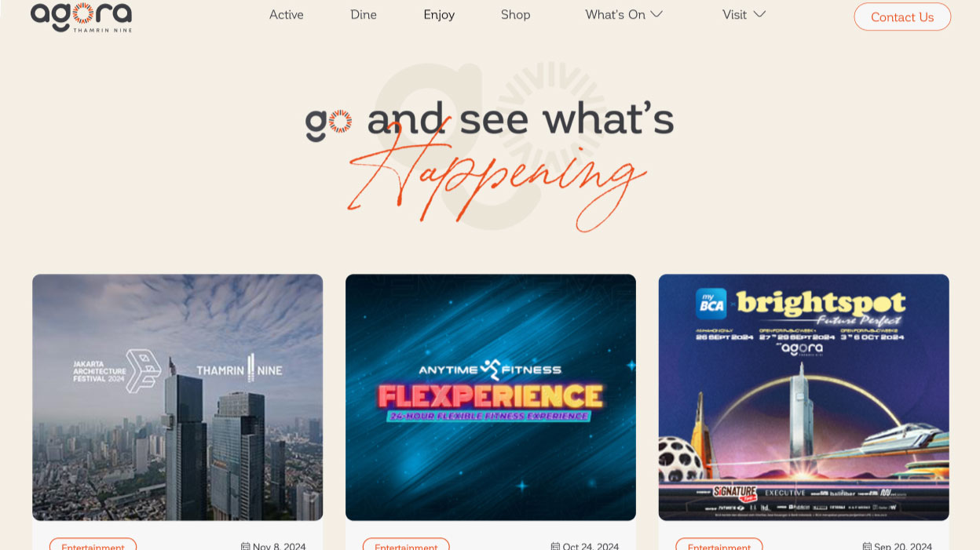Click the calendar icon beside Sep 20, 2024
This screenshot has width=980, height=550.
point(867,546)
